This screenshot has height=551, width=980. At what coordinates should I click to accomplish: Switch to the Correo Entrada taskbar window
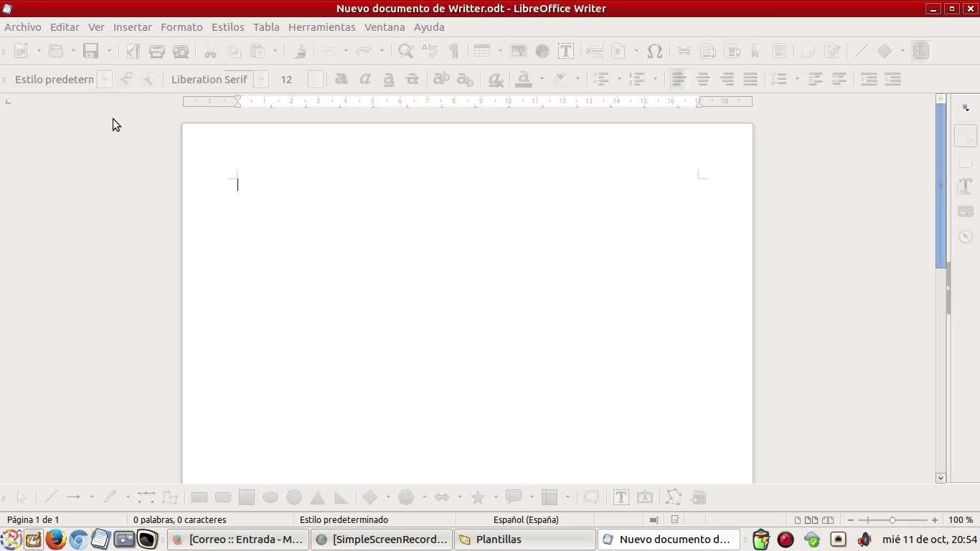click(x=239, y=540)
